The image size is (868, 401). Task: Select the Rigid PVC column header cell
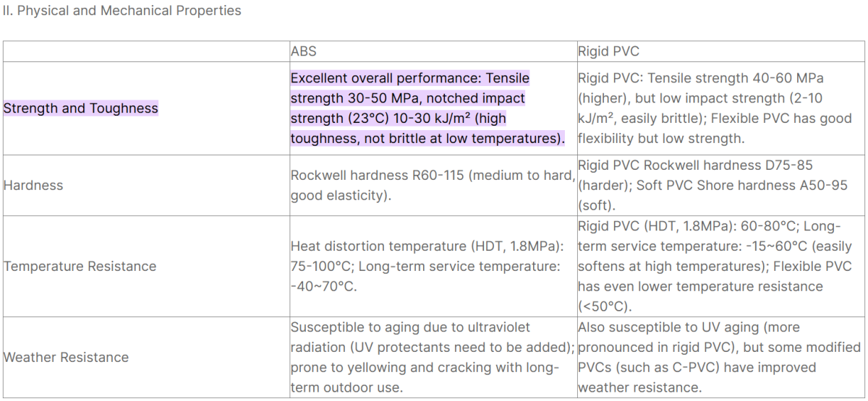(608, 52)
